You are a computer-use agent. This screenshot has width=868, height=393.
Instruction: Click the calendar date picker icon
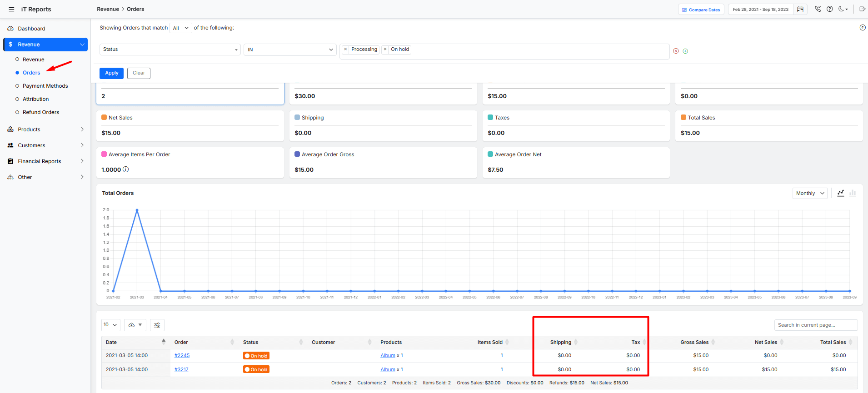pyautogui.click(x=800, y=10)
